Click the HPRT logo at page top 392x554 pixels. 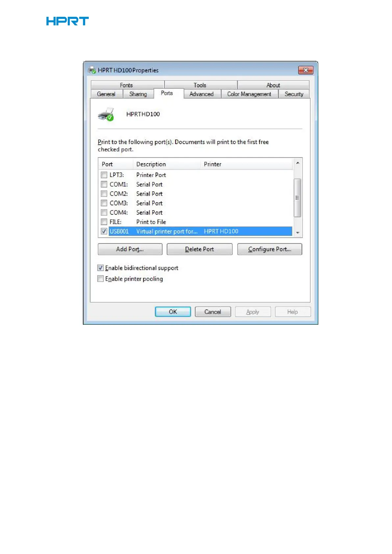pyautogui.click(x=67, y=21)
